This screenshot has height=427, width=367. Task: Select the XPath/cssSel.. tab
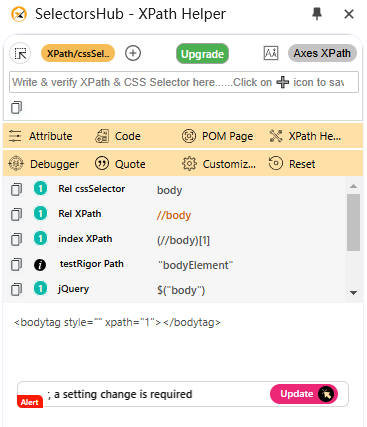(x=78, y=53)
